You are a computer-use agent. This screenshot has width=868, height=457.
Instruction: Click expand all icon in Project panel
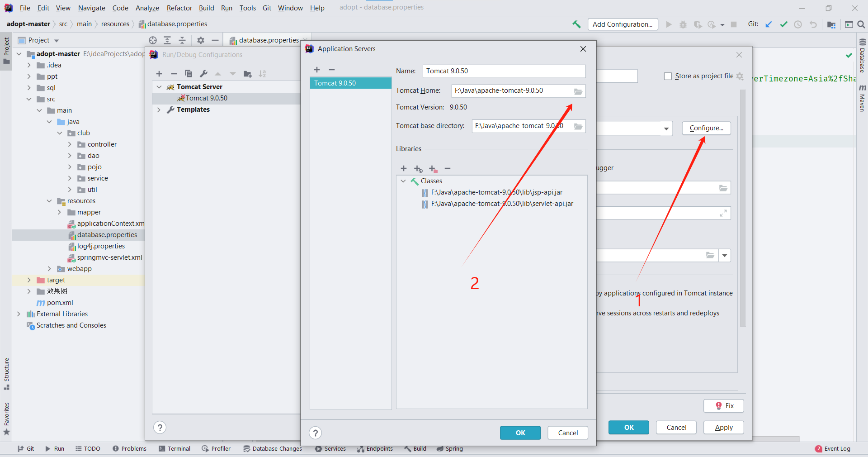(167, 40)
